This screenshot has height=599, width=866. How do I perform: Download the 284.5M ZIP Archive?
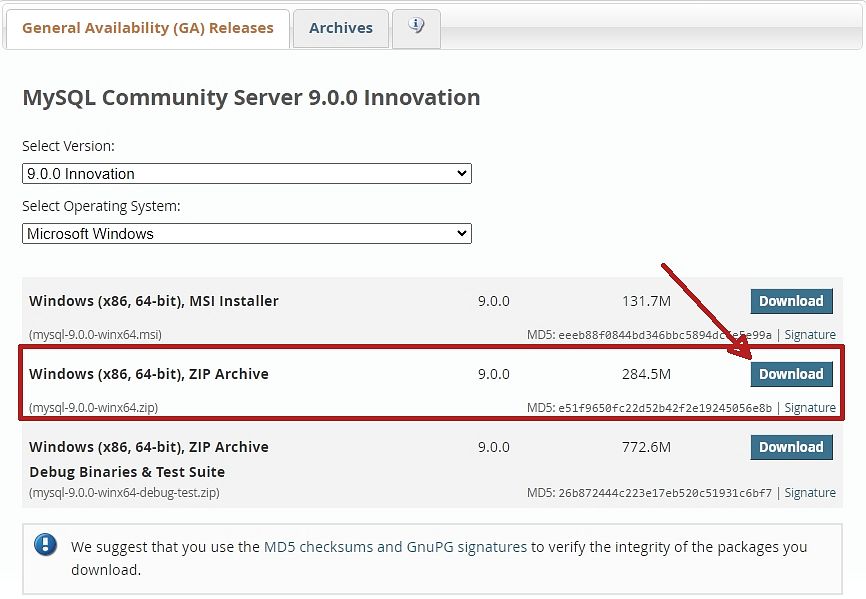click(791, 374)
